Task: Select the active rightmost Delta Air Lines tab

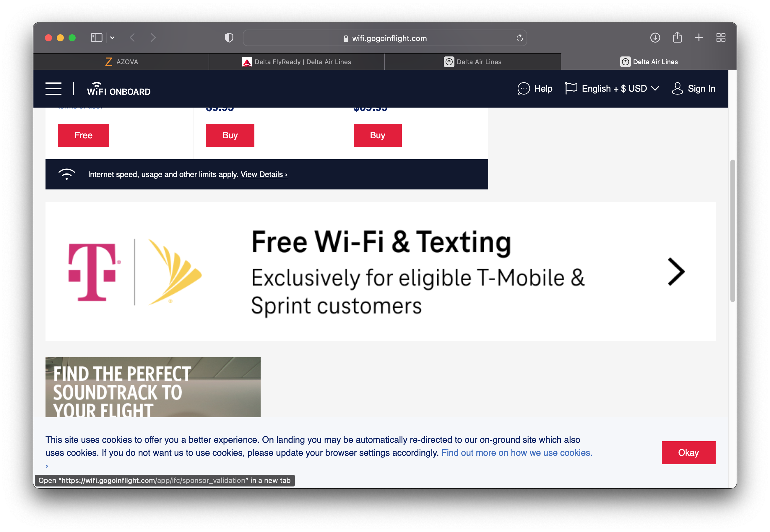Action: (x=649, y=62)
